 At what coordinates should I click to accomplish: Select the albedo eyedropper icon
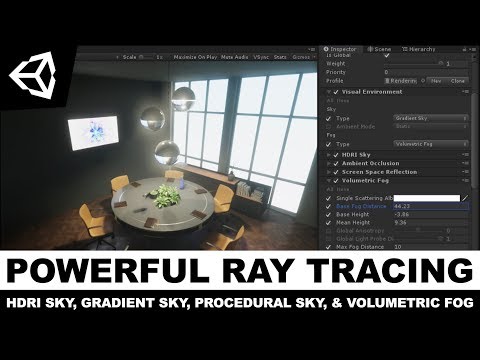click(x=465, y=198)
